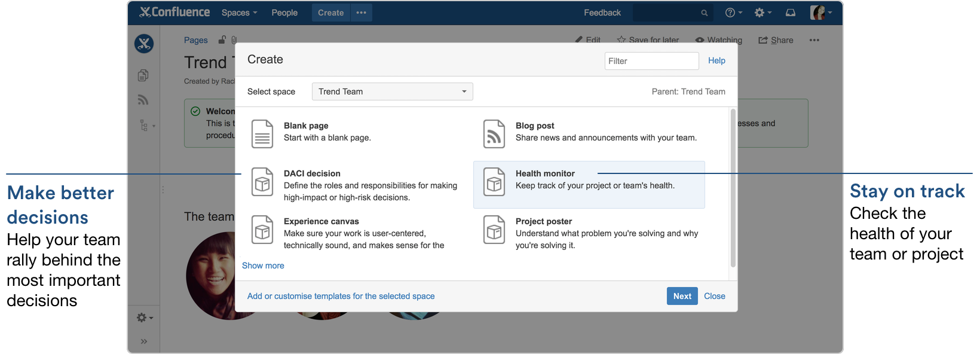Open the Pages icon in left sidebar

click(143, 75)
